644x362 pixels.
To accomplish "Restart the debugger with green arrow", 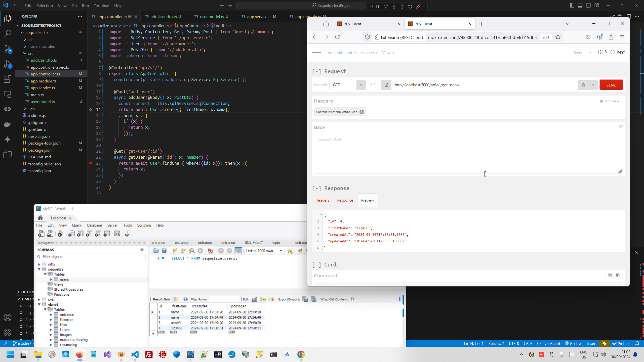I will [x=410, y=7].
